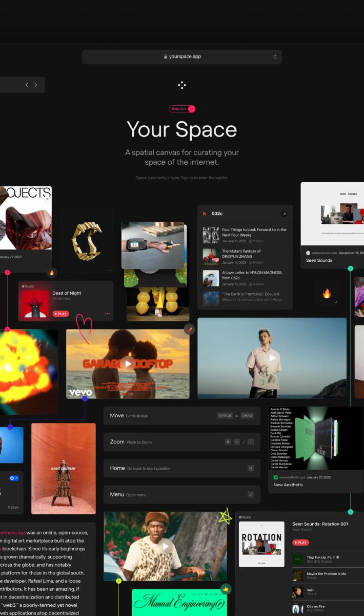Viewport: 364px width, 616px height.
Task: Select track Vein by Tora-i
Action: click(328, 592)
